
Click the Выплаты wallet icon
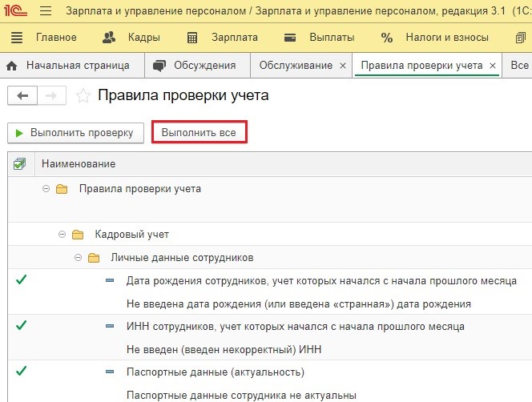tap(290, 38)
